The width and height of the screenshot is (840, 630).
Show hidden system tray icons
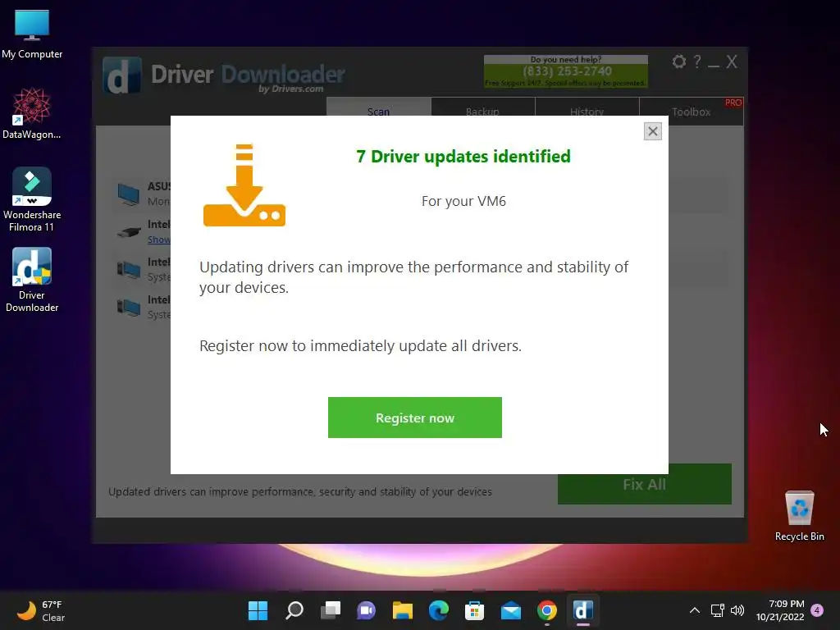click(x=694, y=610)
